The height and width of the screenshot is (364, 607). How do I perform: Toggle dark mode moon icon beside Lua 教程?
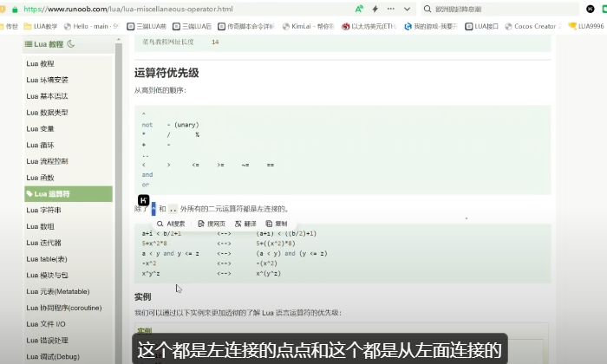(71, 43)
